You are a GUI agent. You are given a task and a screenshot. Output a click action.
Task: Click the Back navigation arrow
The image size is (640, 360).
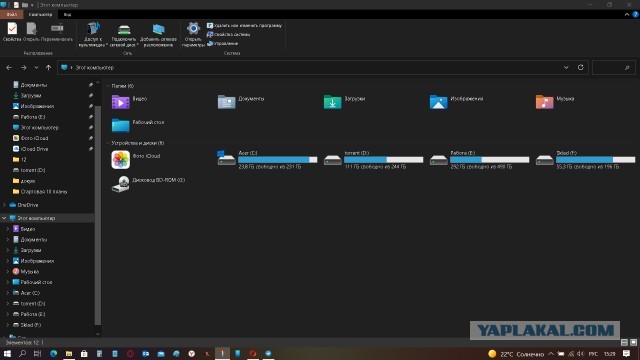coord(9,67)
